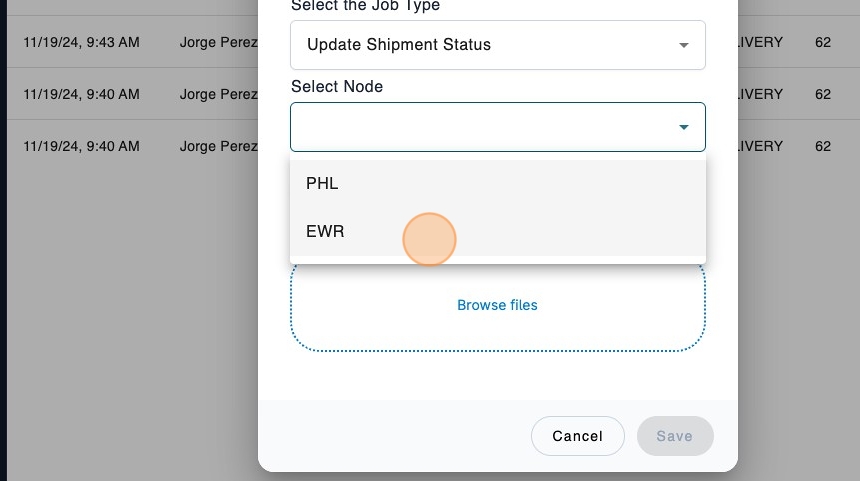Click the "Select the Job Type" label
Image resolution: width=860 pixels, height=481 pixels.
pos(365,6)
